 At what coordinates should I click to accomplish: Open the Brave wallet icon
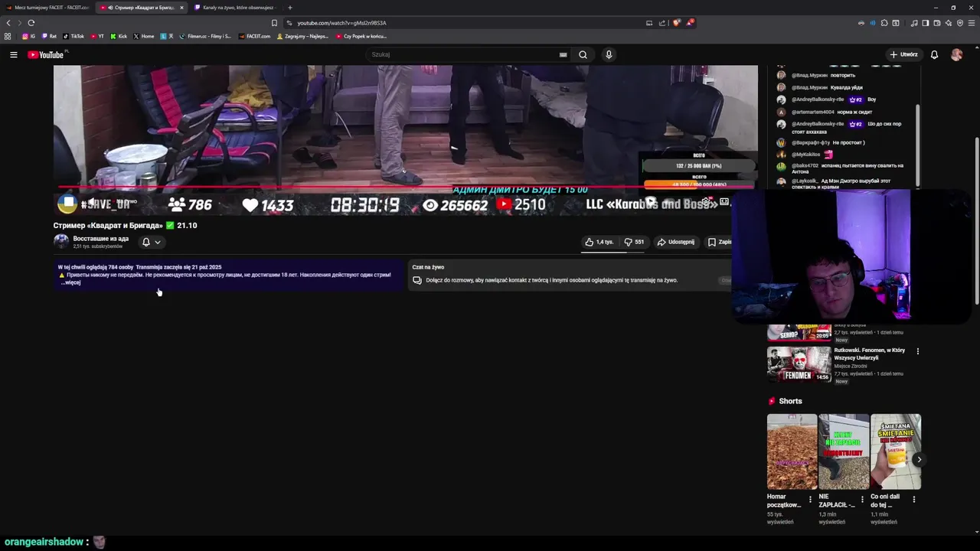(x=936, y=23)
